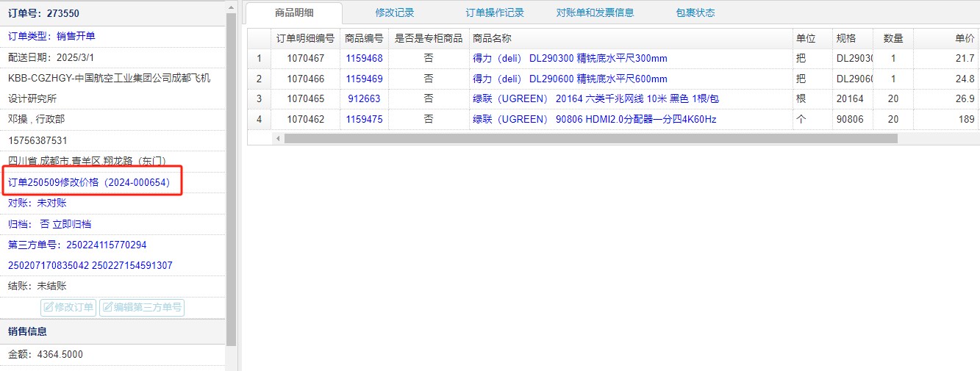Image resolution: width=980 pixels, height=371 pixels.
Task: Click the 对账：未对账 status
Action: (37, 203)
